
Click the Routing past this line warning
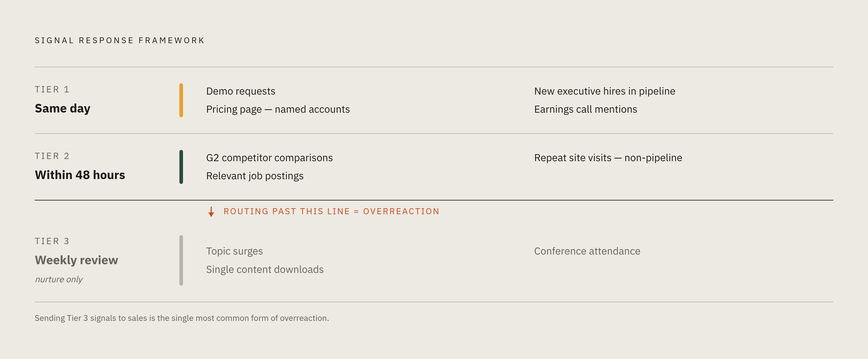(x=331, y=211)
